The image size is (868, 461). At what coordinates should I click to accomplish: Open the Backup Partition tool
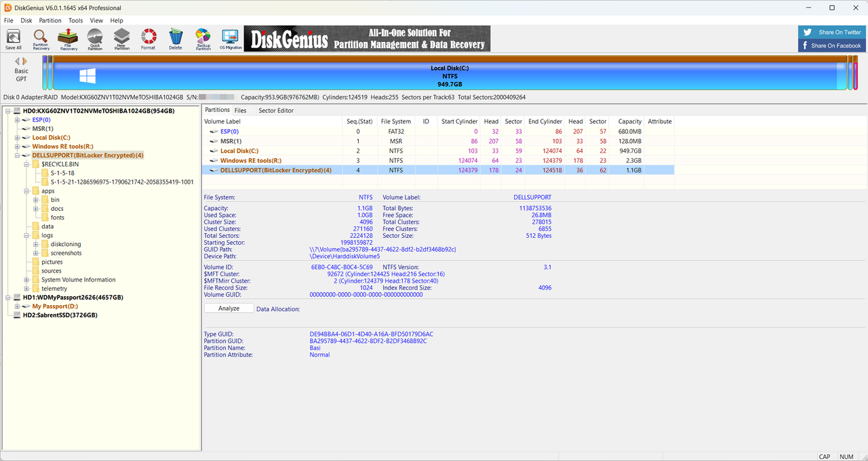pos(203,39)
